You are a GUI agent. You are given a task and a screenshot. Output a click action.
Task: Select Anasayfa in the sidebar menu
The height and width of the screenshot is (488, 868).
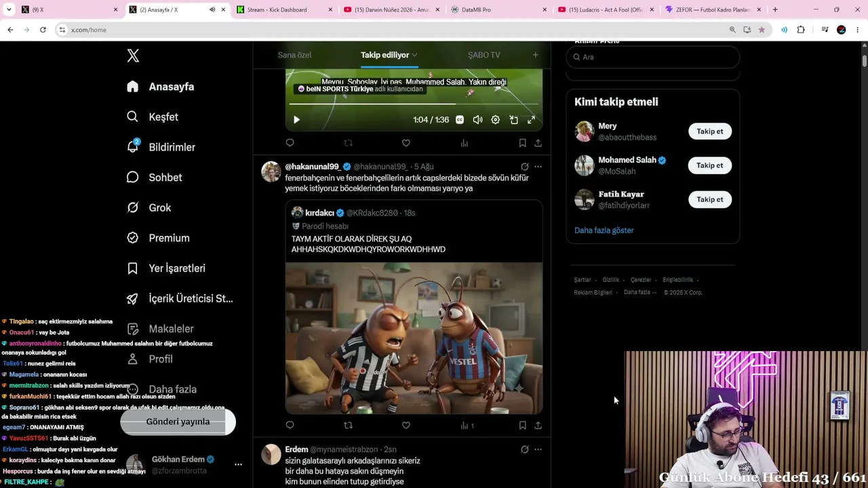tap(161, 87)
